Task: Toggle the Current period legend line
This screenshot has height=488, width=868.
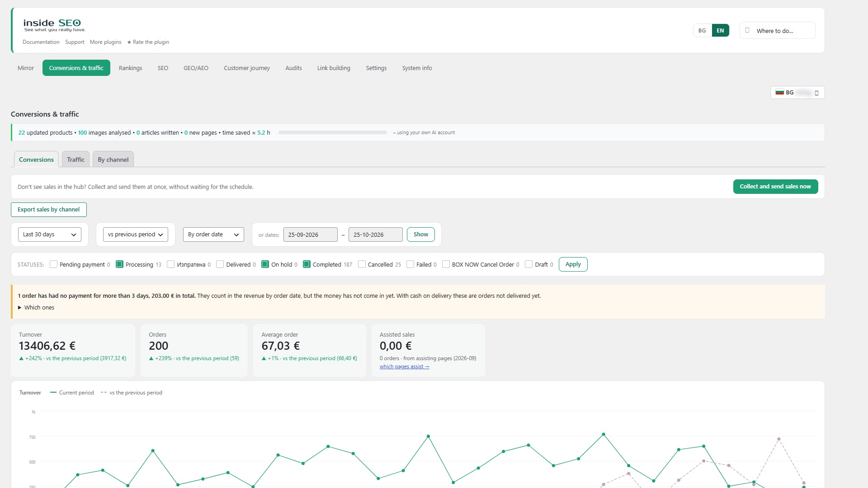Action: tap(72, 393)
